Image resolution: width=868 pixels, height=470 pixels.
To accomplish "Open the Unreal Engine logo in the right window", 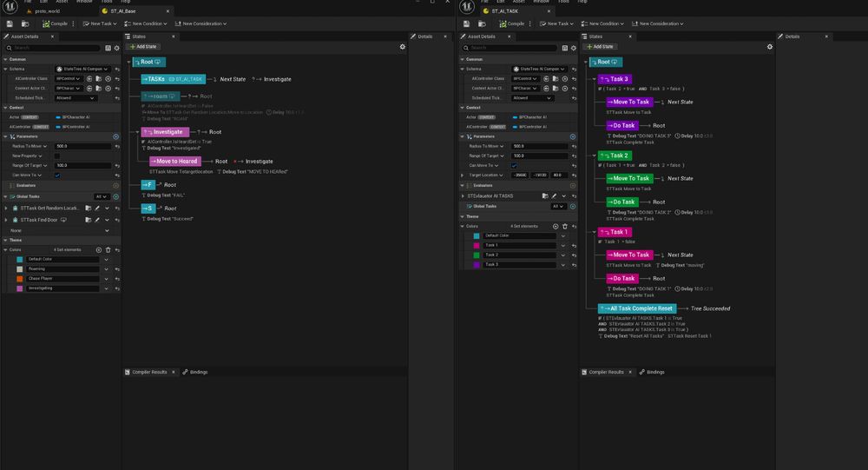I will click(x=467, y=6).
